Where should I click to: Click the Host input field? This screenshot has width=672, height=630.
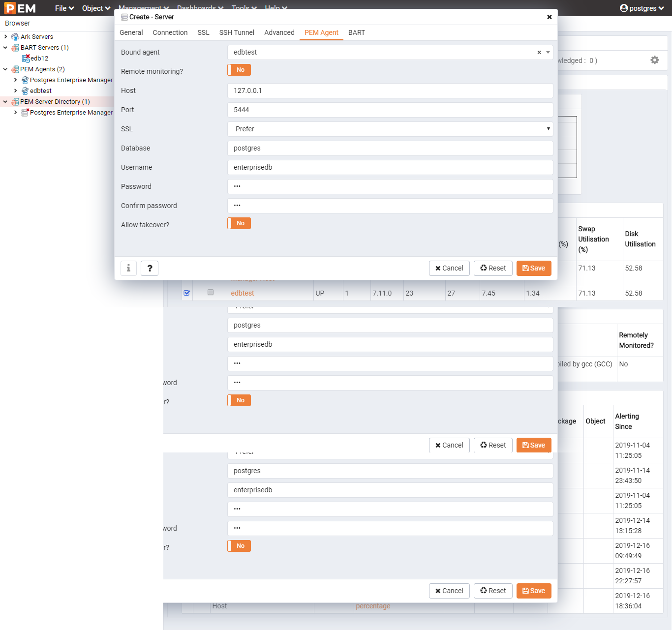click(390, 90)
